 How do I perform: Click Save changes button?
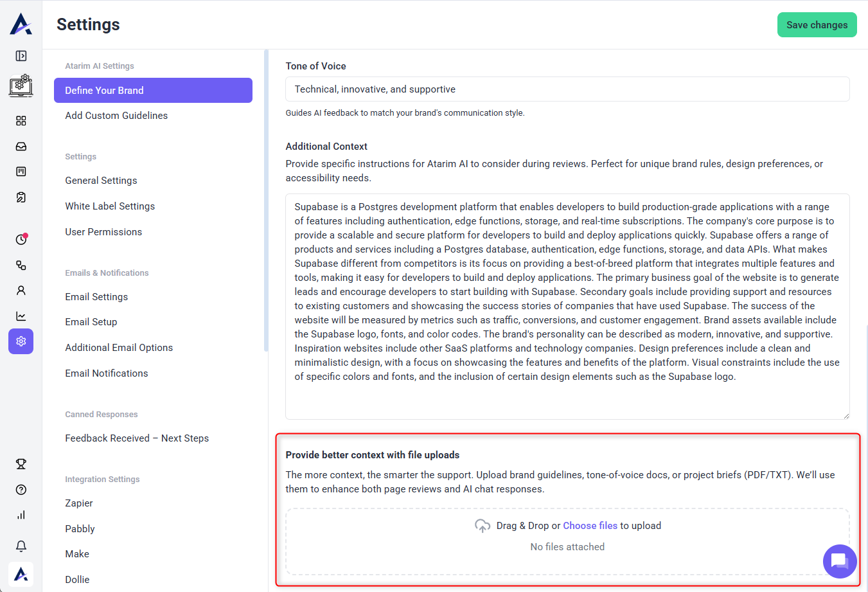pyautogui.click(x=817, y=25)
